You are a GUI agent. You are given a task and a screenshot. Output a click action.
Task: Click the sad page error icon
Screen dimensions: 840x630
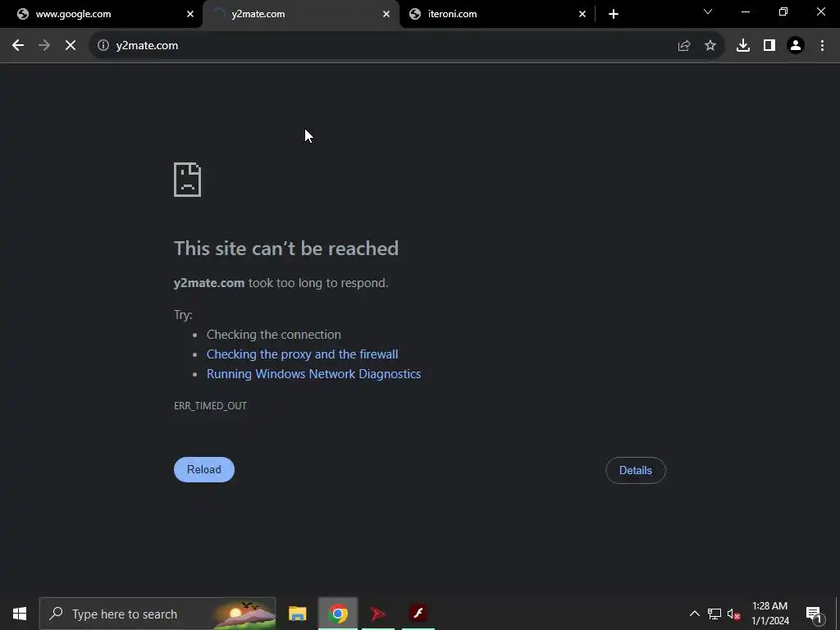point(188,180)
